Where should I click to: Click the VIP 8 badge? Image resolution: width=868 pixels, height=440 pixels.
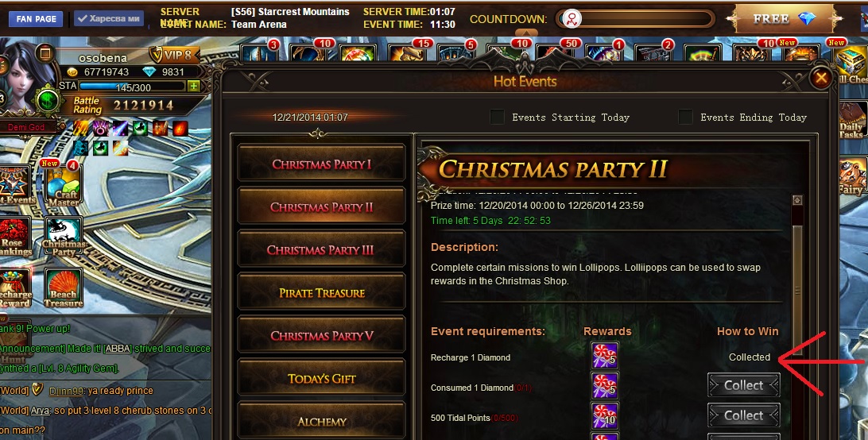click(x=173, y=55)
